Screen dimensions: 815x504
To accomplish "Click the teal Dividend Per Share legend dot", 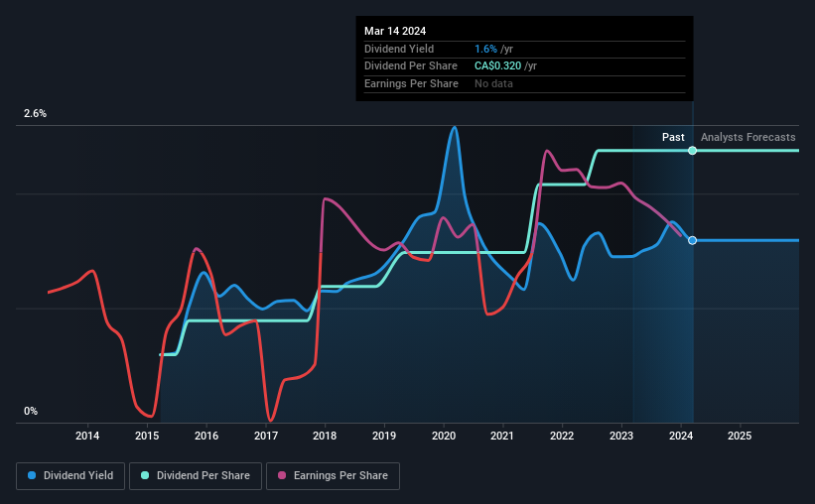I will (145, 475).
